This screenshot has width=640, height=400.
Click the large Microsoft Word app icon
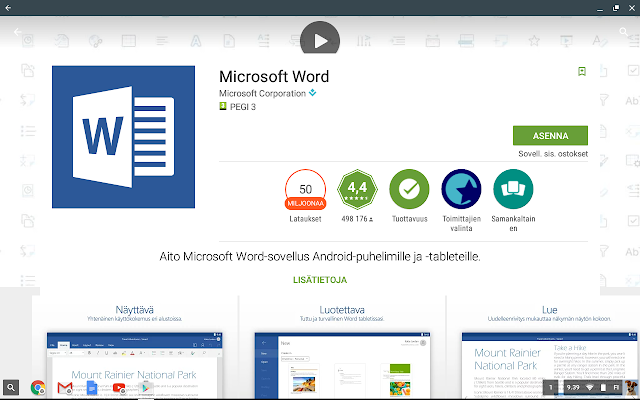pos(123,137)
